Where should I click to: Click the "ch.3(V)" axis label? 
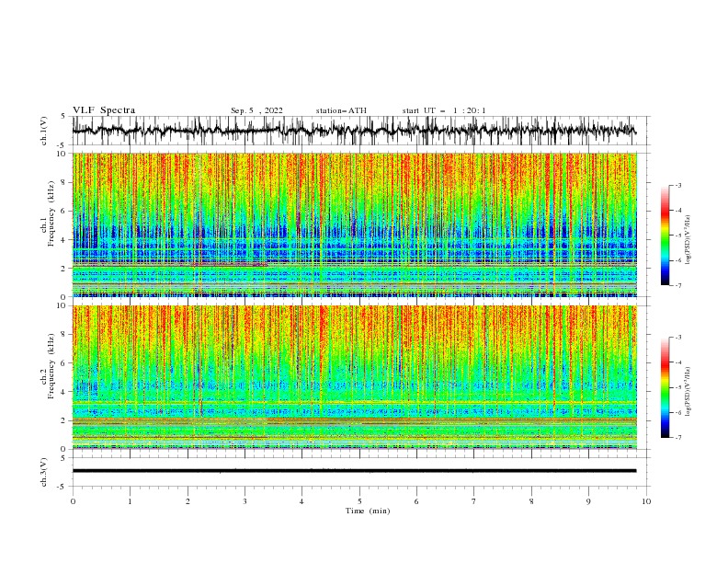44,472
